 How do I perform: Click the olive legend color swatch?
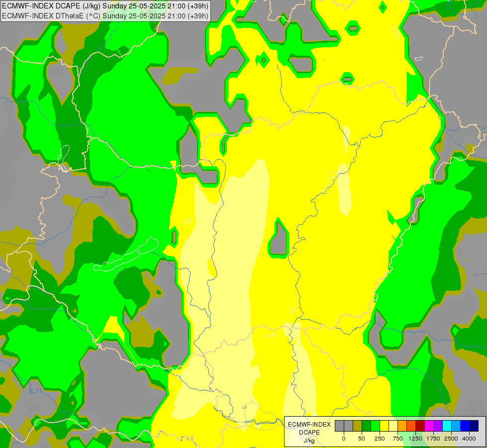click(x=357, y=426)
